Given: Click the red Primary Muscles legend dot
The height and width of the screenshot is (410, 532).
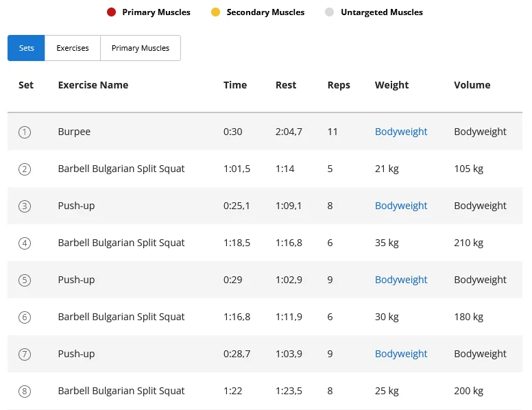Looking at the screenshot, I should point(112,12).
